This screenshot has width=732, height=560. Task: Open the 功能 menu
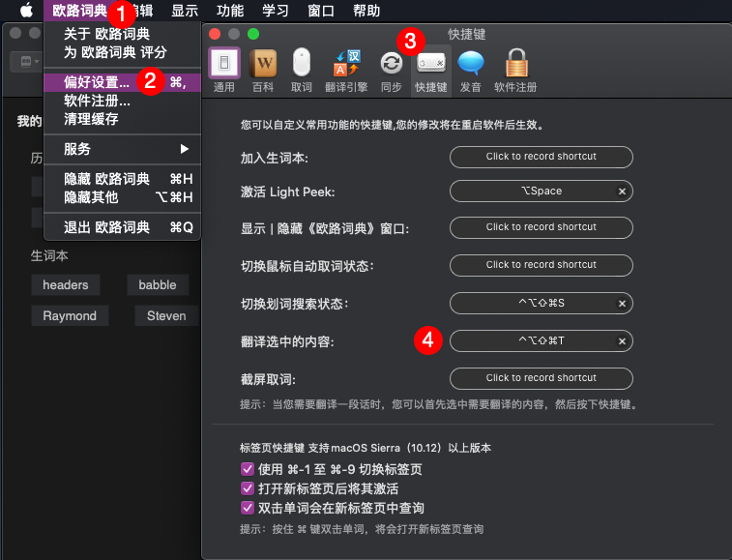[x=230, y=11]
